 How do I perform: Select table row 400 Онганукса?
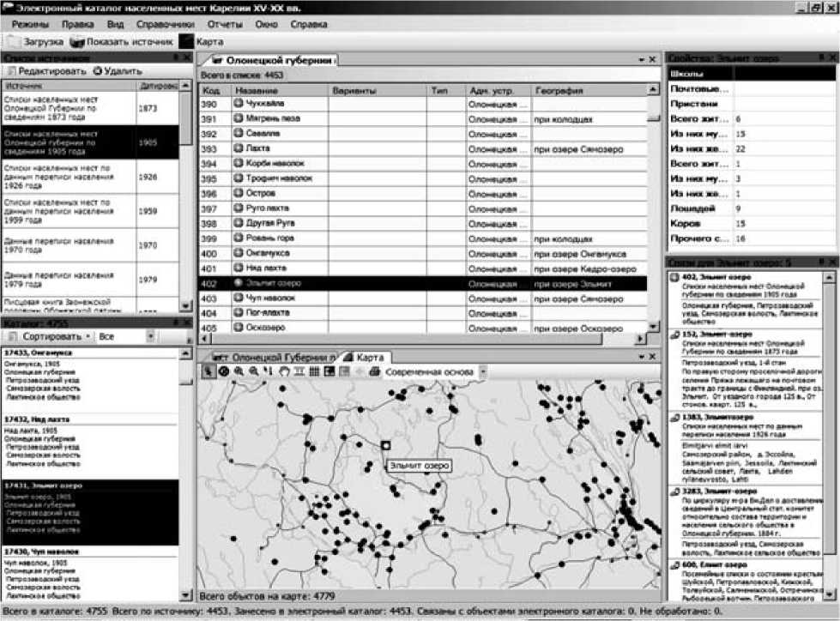pyautogui.click(x=423, y=253)
